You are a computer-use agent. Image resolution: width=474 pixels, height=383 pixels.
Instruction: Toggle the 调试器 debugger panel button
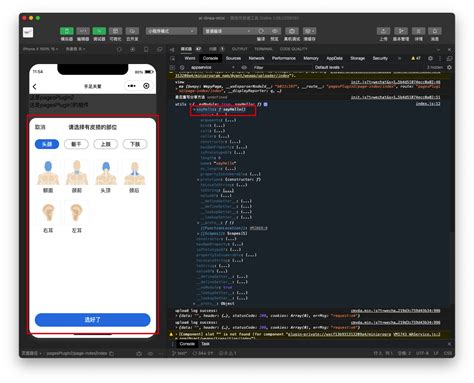coord(99,31)
